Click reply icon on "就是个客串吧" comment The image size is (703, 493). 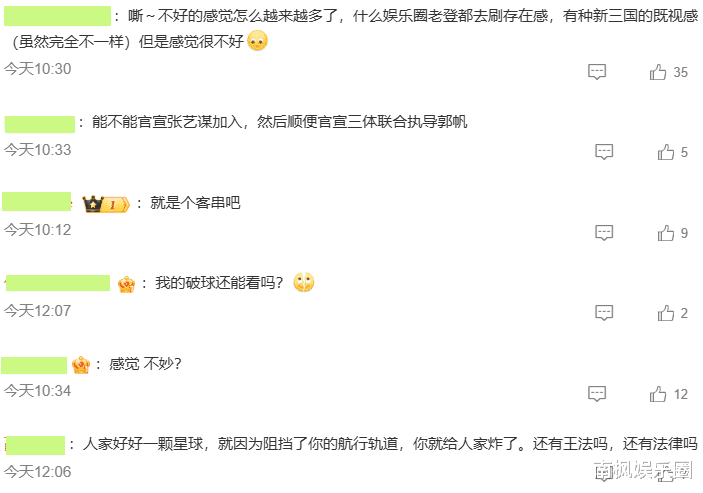point(604,233)
